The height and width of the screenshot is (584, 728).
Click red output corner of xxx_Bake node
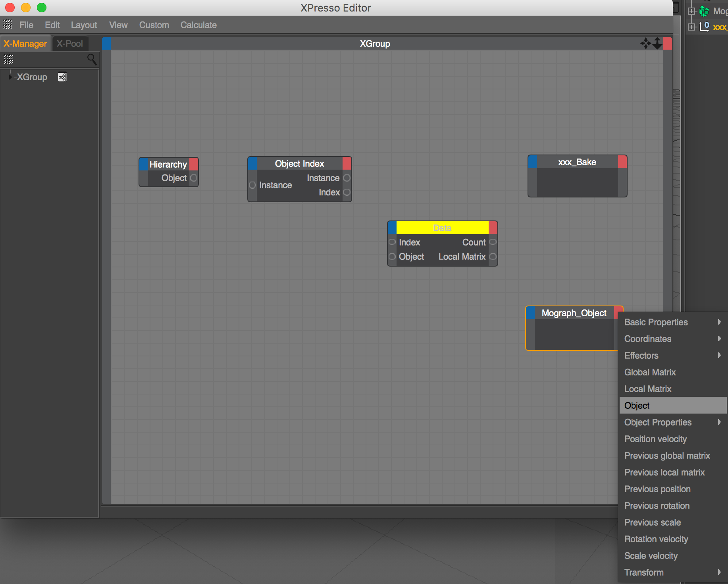tap(622, 162)
